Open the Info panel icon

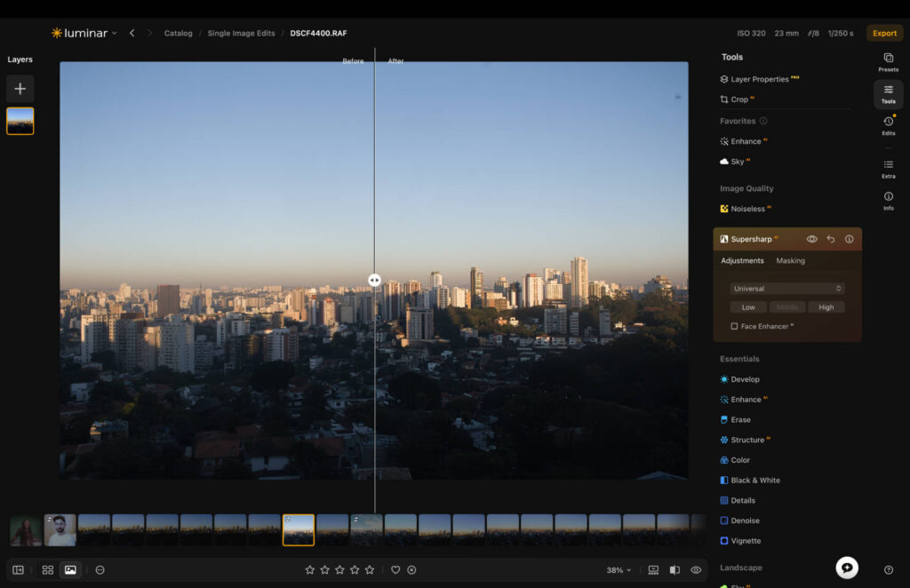coord(888,200)
